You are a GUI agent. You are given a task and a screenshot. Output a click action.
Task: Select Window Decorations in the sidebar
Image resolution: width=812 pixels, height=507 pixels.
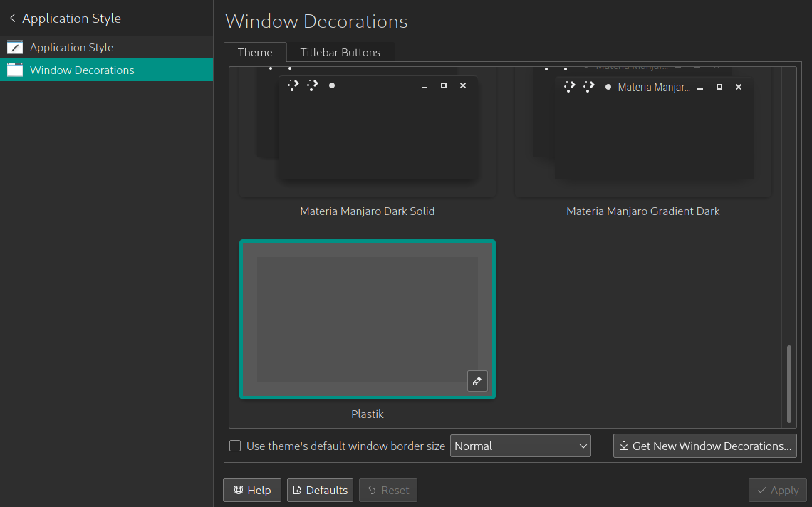[107, 70]
